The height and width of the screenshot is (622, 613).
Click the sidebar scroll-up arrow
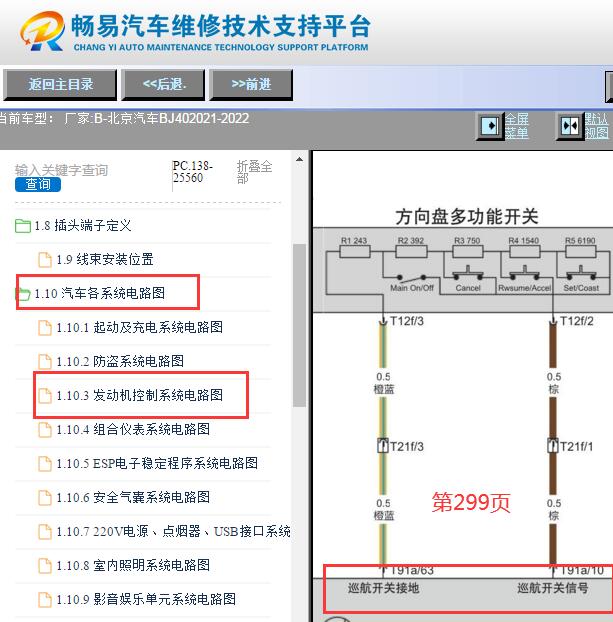tap(300, 159)
